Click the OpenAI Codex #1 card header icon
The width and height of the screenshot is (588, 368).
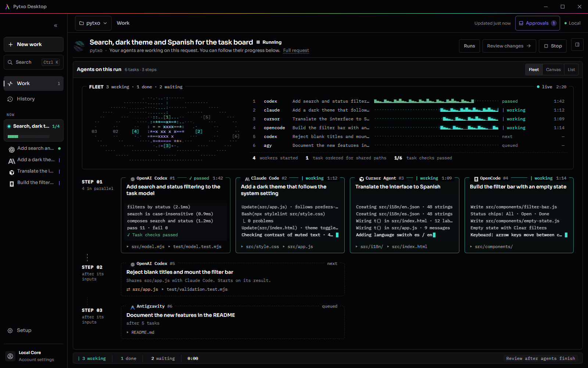[x=133, y=179]
